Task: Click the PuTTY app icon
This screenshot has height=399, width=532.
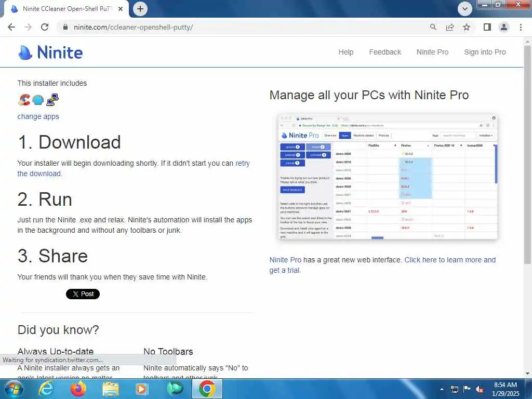Action: click(x=52, y=100)
